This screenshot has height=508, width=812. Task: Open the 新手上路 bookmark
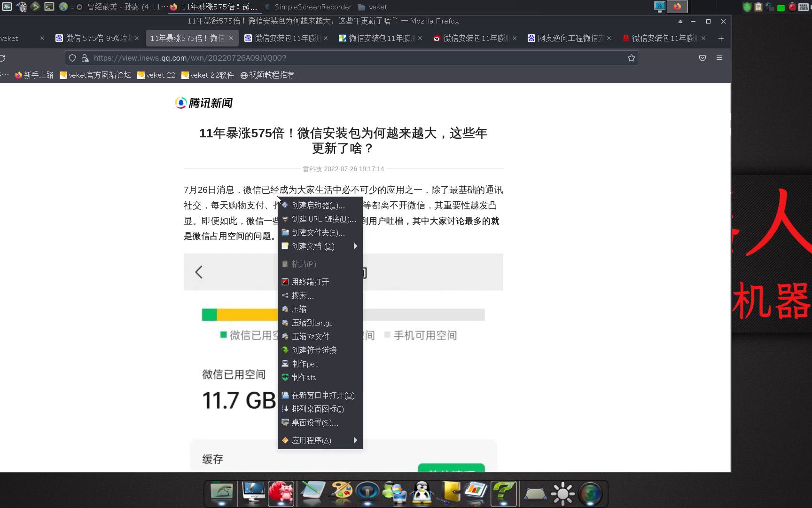34,75
